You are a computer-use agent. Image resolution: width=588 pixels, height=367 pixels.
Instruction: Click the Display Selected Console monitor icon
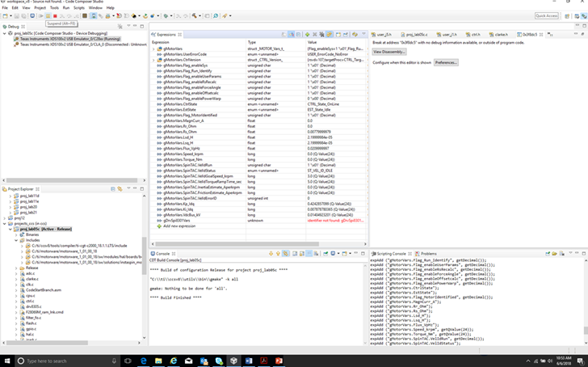point(333,254)
